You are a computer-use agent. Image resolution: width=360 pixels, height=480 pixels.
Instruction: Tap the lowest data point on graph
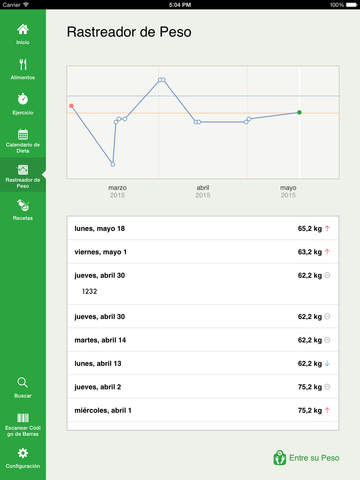click(113, 164)
